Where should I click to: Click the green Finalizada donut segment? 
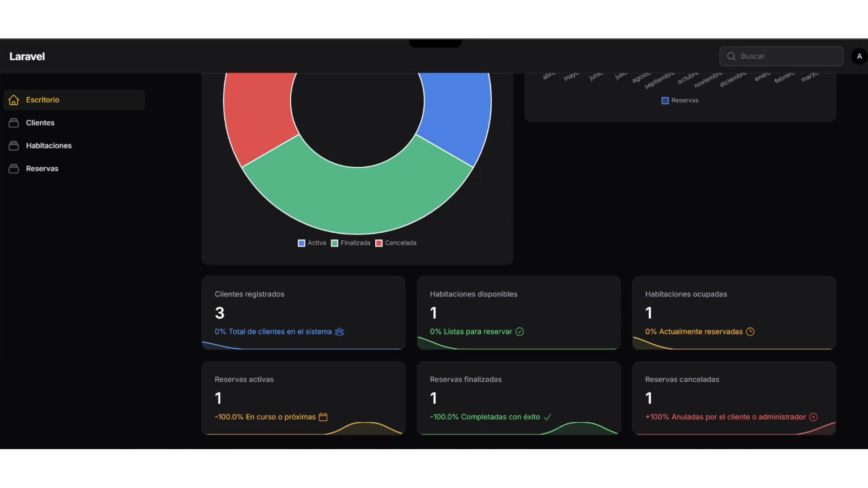tap(357, 201)
